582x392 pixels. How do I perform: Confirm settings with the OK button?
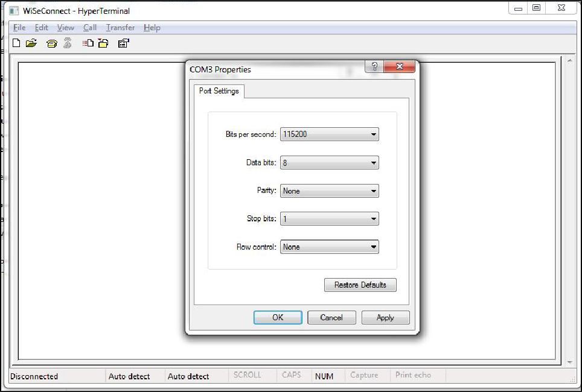[278, 317]
